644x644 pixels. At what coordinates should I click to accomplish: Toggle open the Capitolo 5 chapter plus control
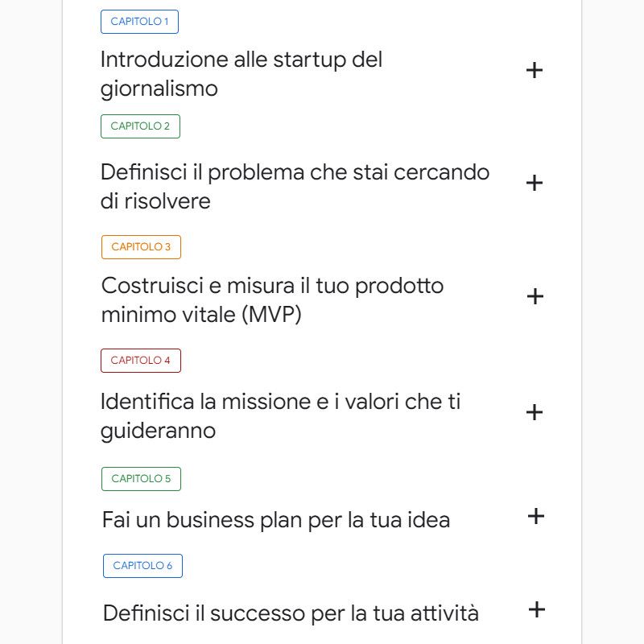pos(536,517)
